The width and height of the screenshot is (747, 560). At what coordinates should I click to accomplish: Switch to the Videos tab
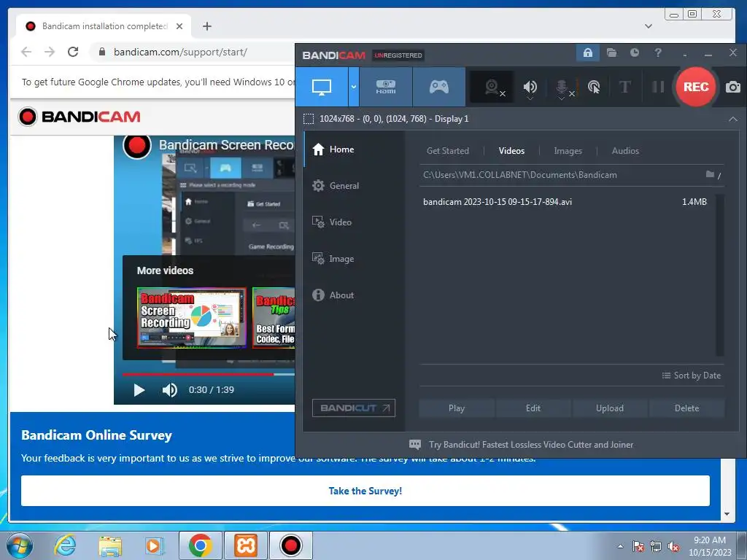coord(511,151)
